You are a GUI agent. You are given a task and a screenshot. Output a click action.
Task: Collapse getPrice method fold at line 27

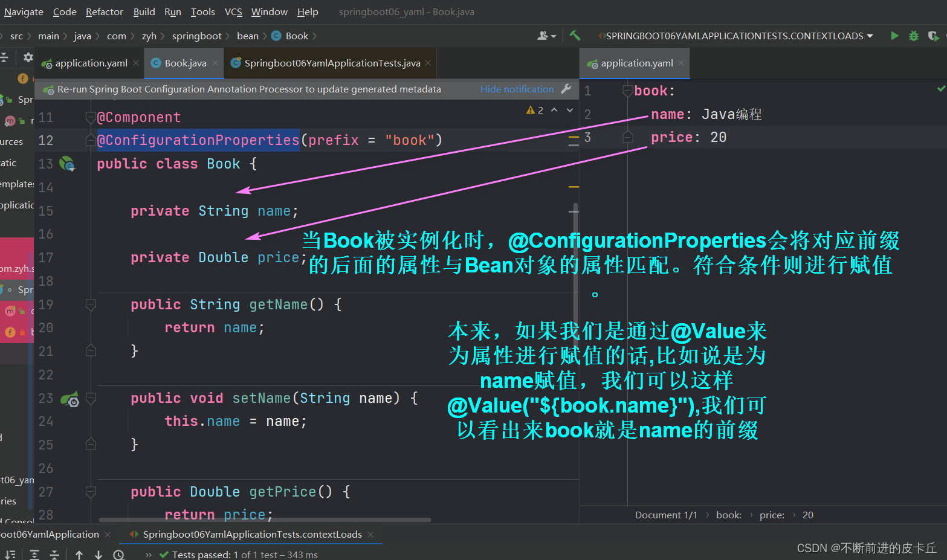click(91, 492)
